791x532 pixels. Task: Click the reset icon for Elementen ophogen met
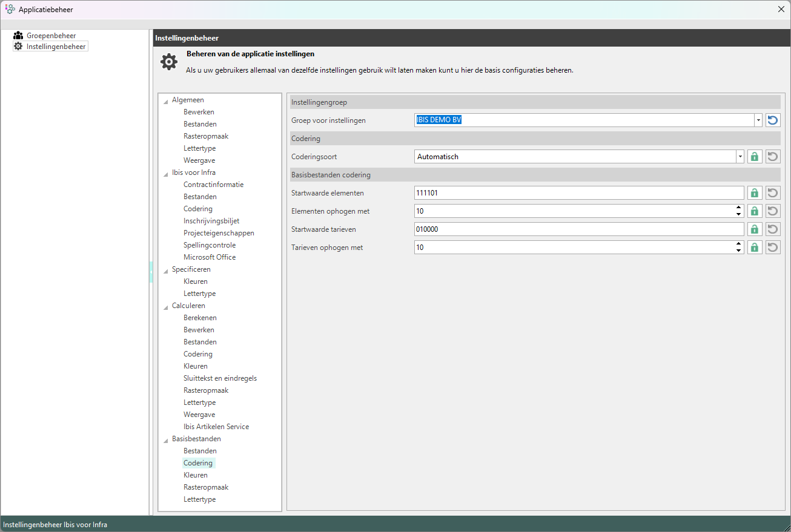coord(772,211)
